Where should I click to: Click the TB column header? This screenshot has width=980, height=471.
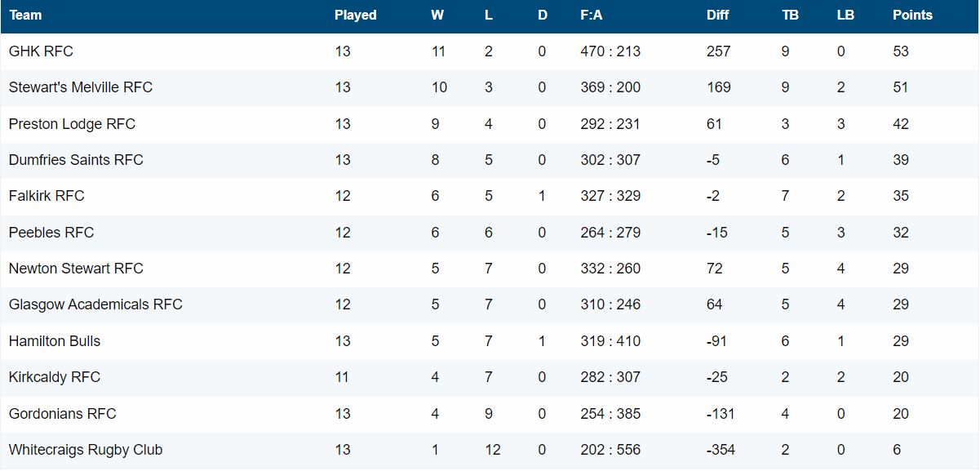[x=790, y=15]
